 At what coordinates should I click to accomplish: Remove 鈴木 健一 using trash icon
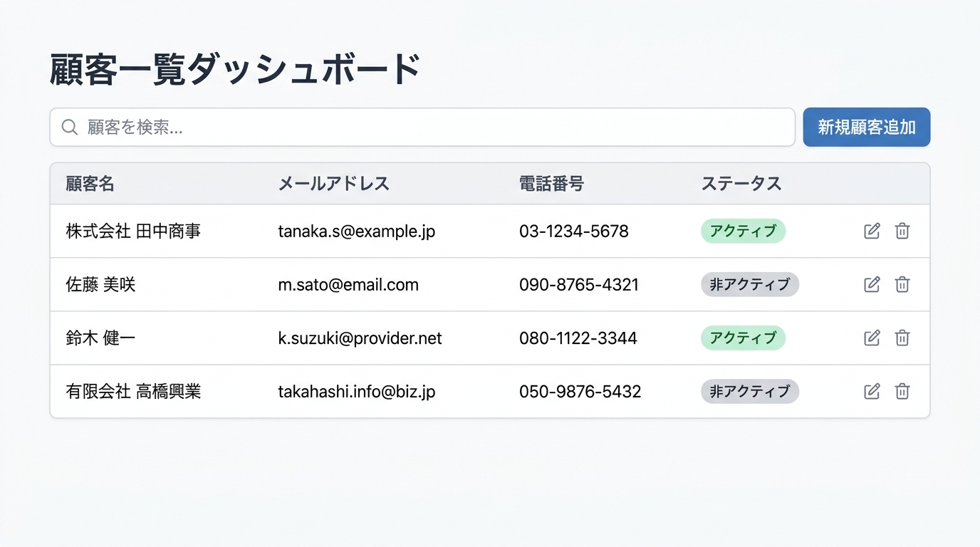902,338
